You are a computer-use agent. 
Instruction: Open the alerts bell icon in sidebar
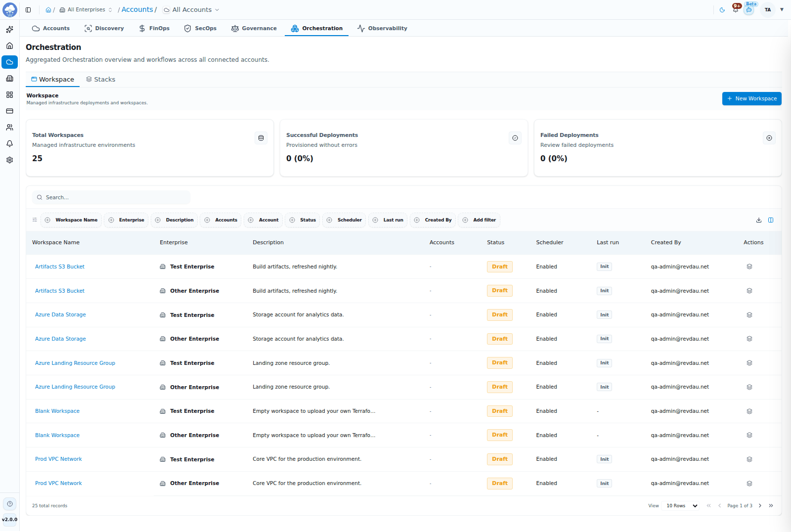tap(9, 144)
